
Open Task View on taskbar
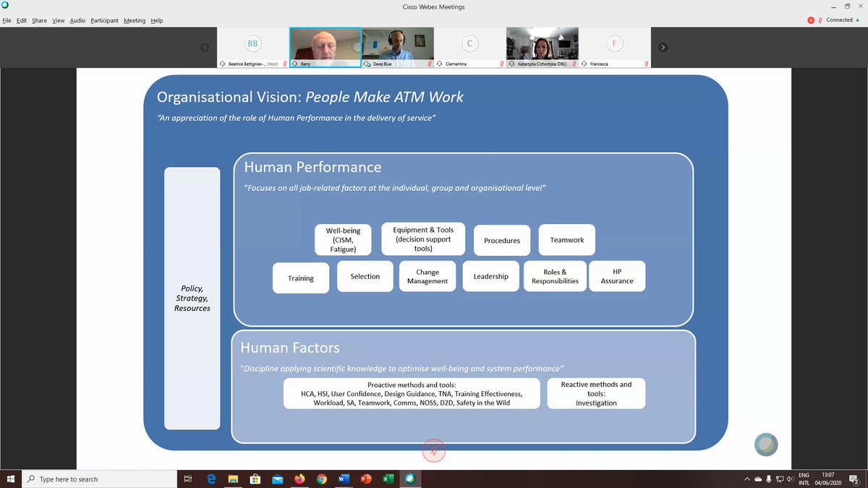[x=188, y=479]
